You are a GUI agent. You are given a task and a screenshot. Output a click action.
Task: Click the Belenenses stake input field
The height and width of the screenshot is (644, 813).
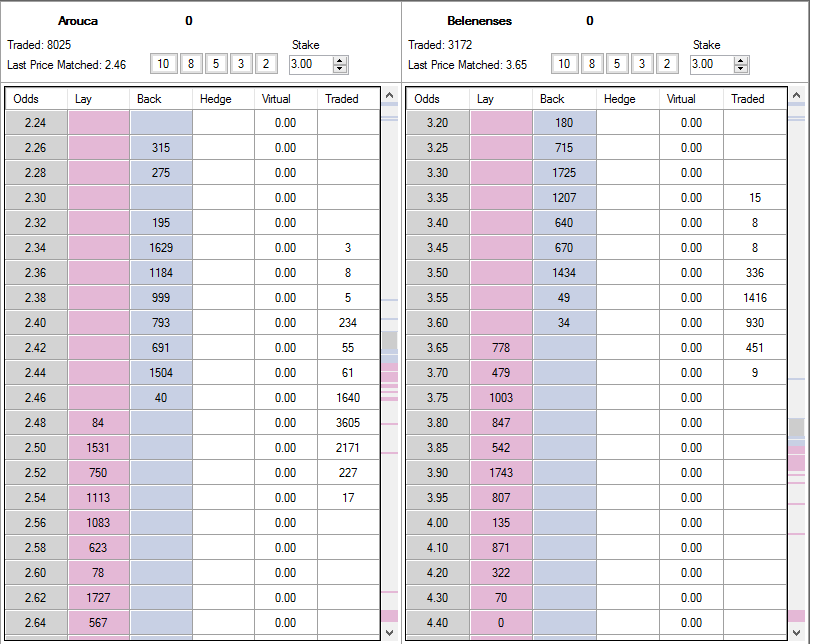(x=712, y=64)
